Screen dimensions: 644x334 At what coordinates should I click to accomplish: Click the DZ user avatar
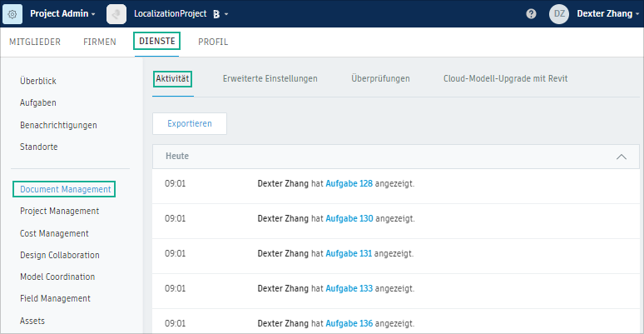559,14
